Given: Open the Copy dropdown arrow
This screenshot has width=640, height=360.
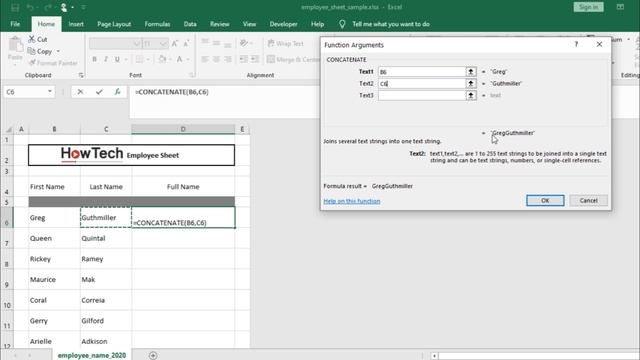Looking at the screenshot, I should 58,51.
